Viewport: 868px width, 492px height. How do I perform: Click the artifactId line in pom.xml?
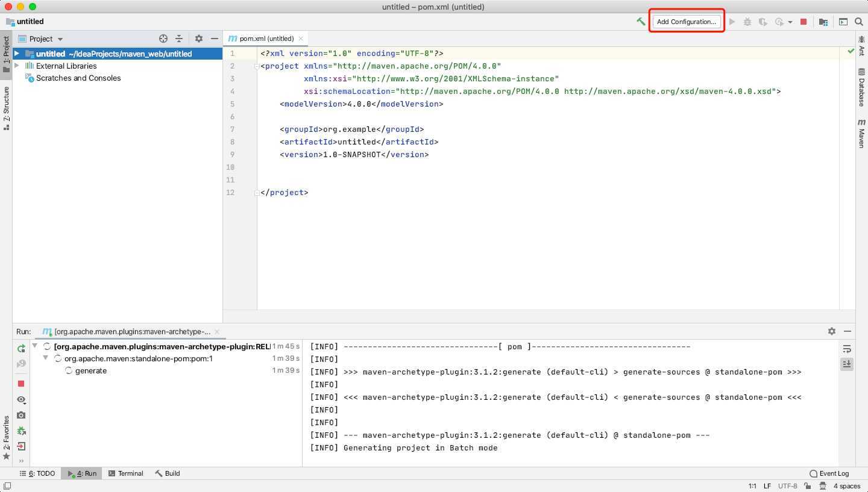(x=359, y=142)
